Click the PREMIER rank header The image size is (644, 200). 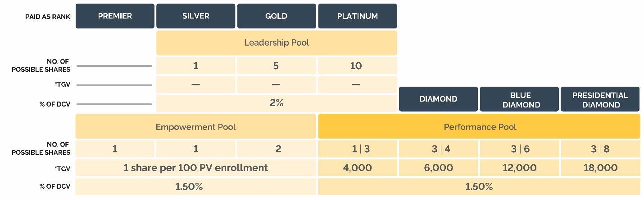[115, 16]
